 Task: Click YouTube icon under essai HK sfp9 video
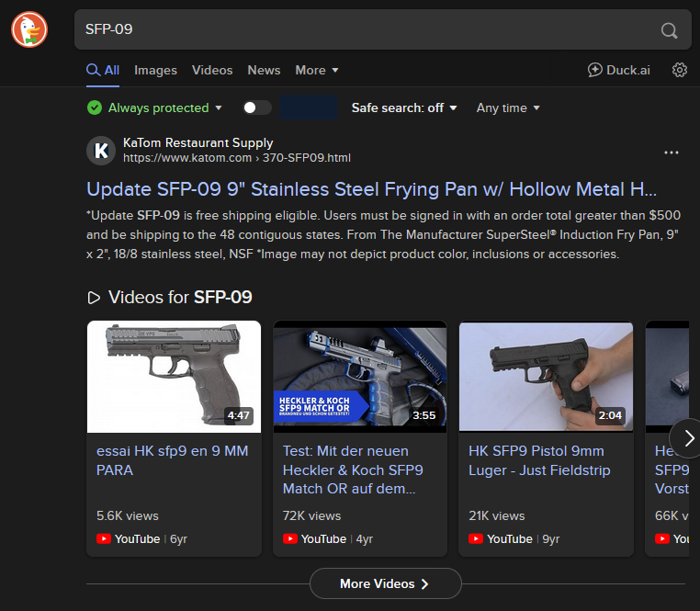click(104, 538)
